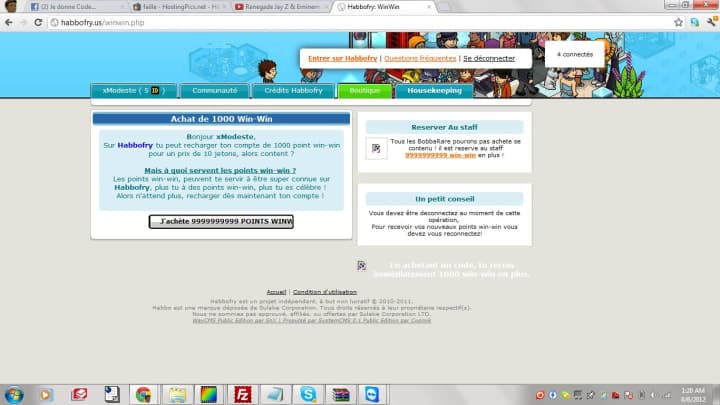
Task: Open the 'Questions fréquentes' link
Action: point(420,58)
